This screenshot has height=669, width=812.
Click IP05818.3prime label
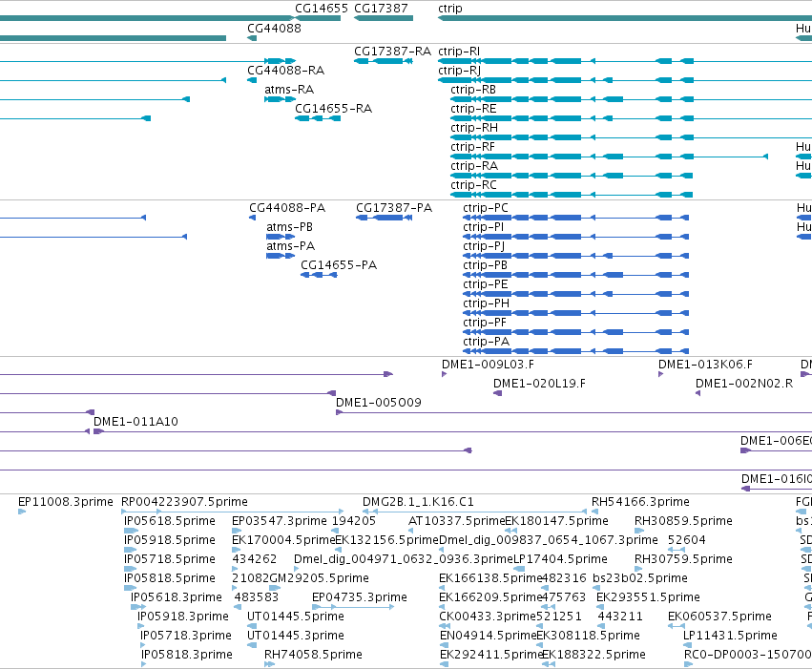point(187,656)
